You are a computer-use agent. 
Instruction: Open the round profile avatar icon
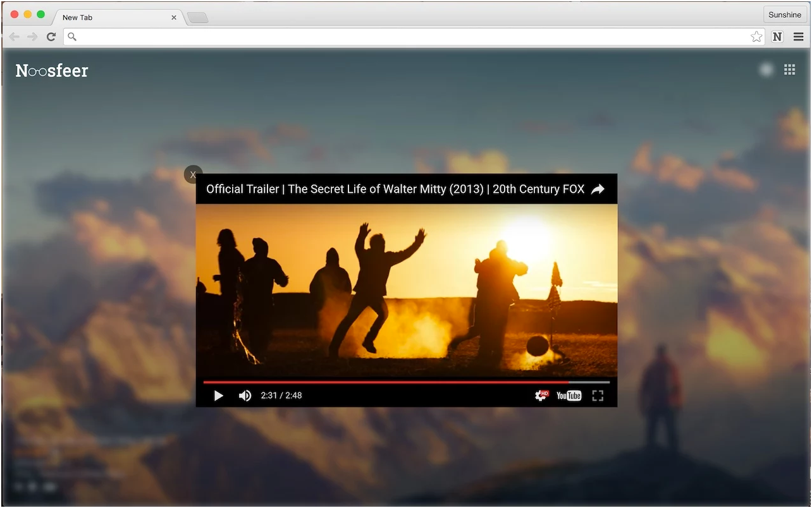[x=766, y=70]
